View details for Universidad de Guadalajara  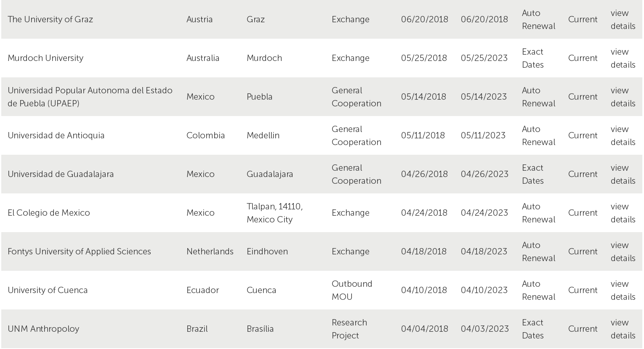pyautogui.click(x=623, y=174)
